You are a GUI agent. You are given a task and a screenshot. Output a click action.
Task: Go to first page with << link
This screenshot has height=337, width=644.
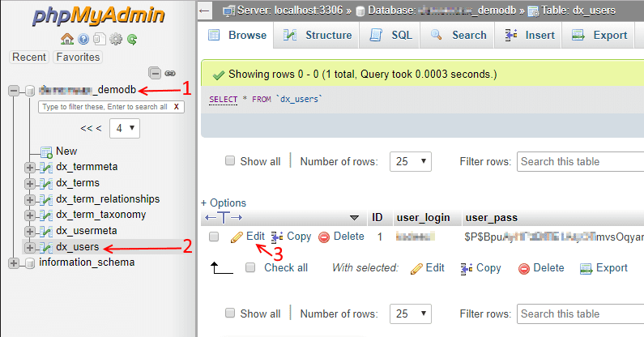[87, 129]
